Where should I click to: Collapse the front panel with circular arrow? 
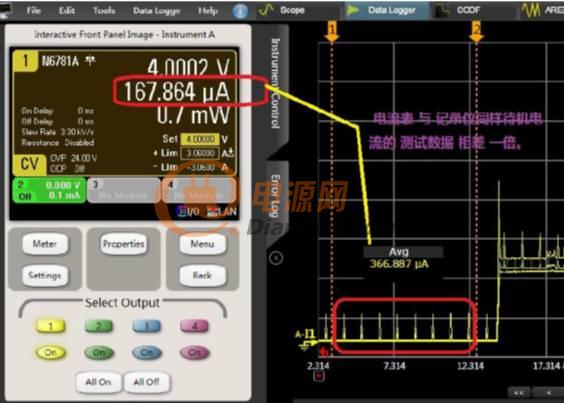[276, 258]
